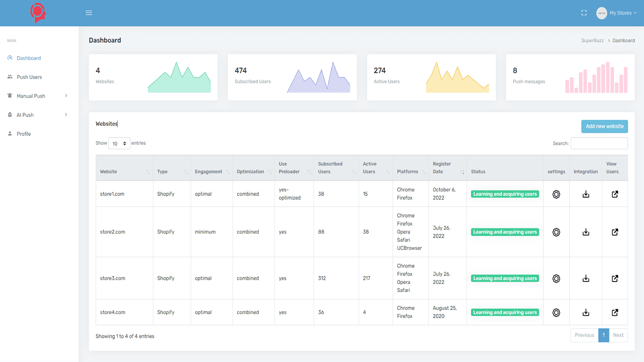Click the hamburger menu icon in header
This screenshot has width=644, height=362.
[89, 13]
